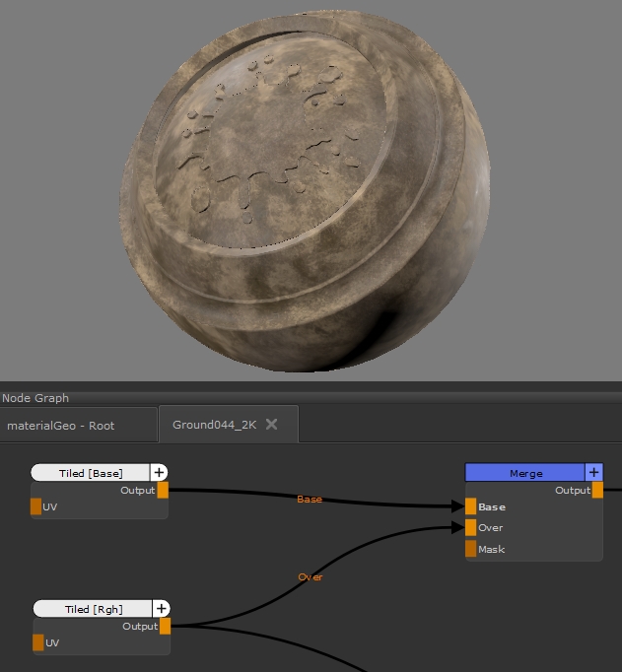Close the Ground044_2K tab
This screenshot has height=672, width=622.
point(272,425)
